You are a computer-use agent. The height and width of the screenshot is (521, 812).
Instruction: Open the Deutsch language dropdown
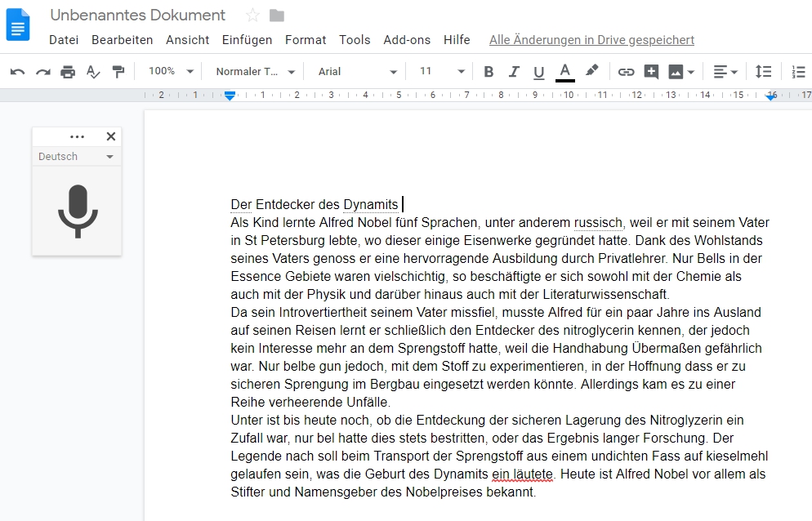coord(76,157)
